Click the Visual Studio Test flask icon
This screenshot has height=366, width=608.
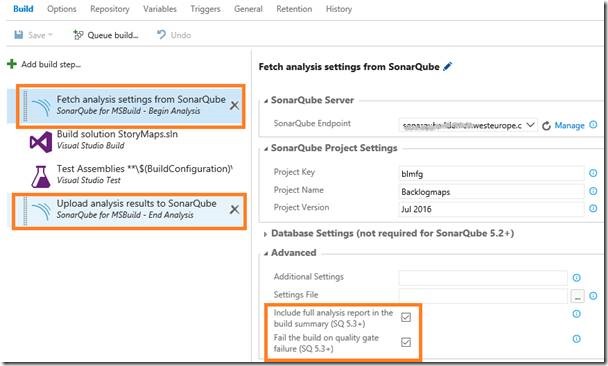coord(41,176)
